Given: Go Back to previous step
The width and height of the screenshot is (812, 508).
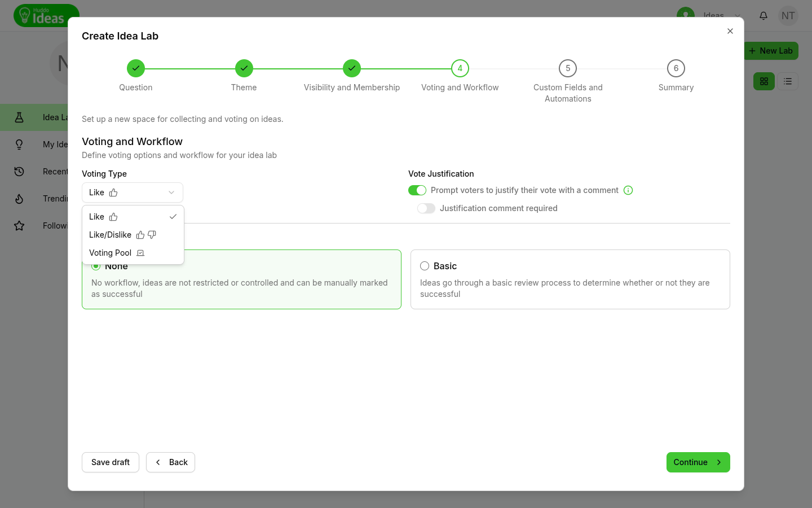Looking at the screenshot, I should (x=171, y=462).
